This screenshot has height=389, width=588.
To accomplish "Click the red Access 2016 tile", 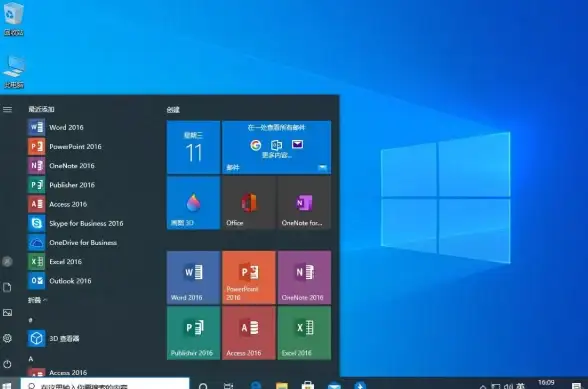I will click(x=249, y=333).
